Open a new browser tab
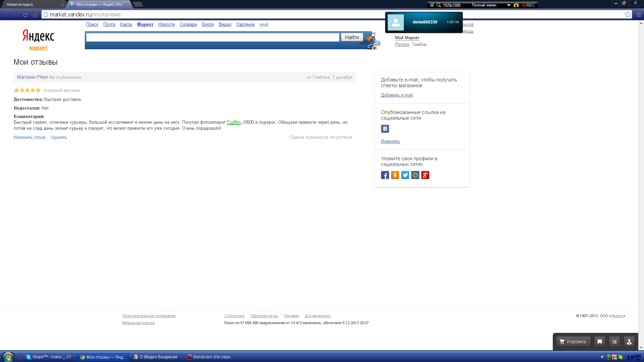Image resolution: width=644 pixels, height=362 pixels. pos(138,4)
